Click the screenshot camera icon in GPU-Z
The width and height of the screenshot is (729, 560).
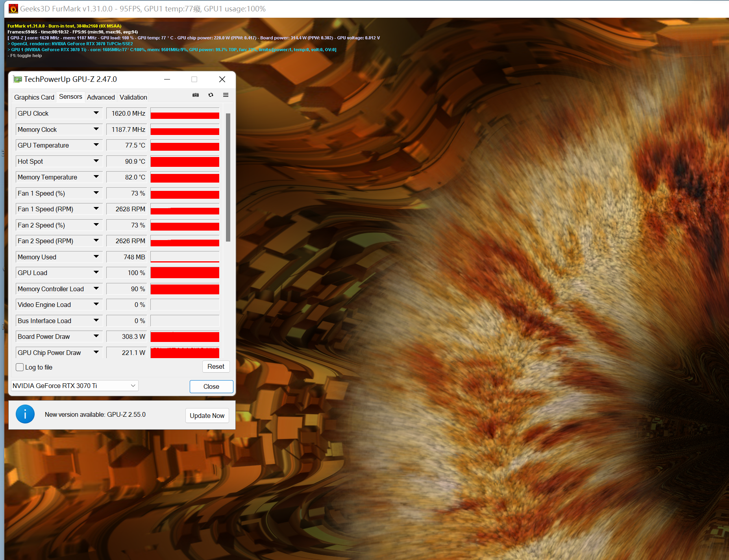pos(196,95)
